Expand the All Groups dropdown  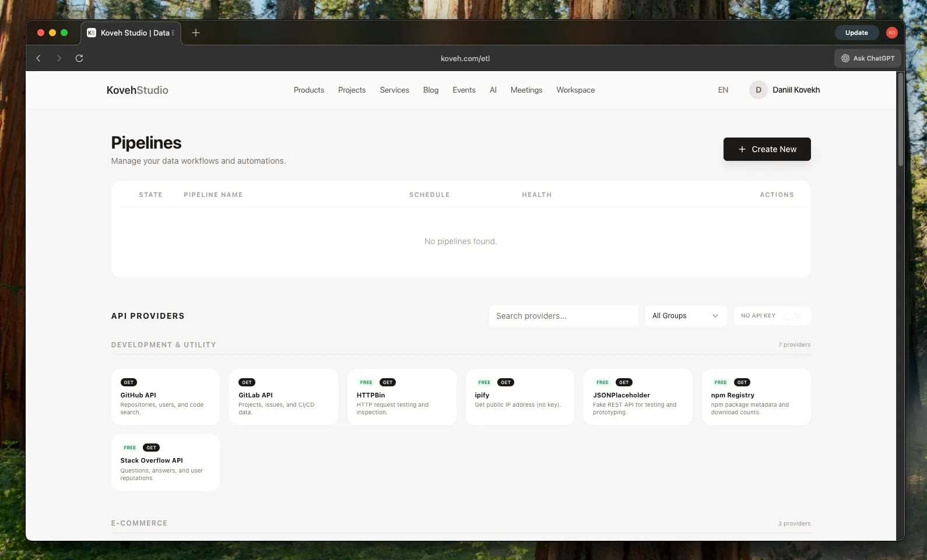coord(685,316)
